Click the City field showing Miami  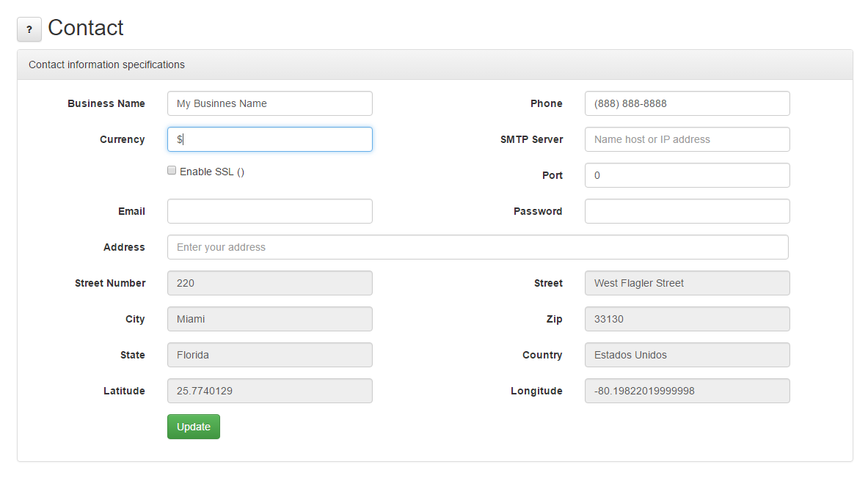click(269, 319)
